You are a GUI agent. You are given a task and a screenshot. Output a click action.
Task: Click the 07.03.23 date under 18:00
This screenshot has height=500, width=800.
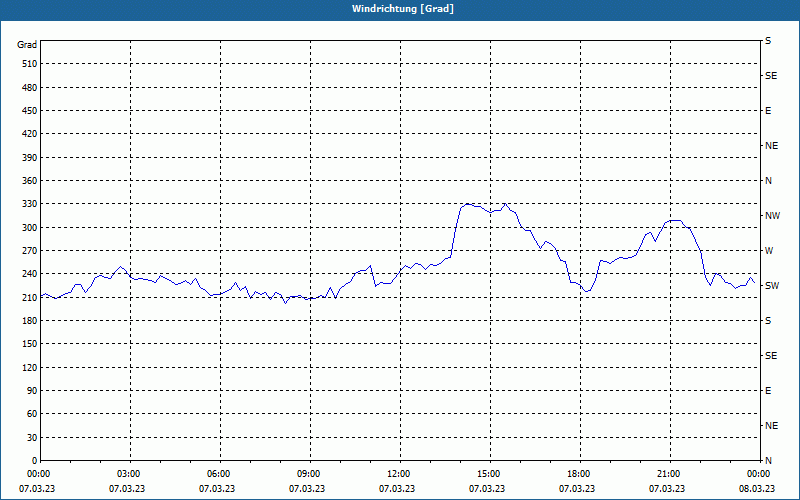[x=577, y=489]
